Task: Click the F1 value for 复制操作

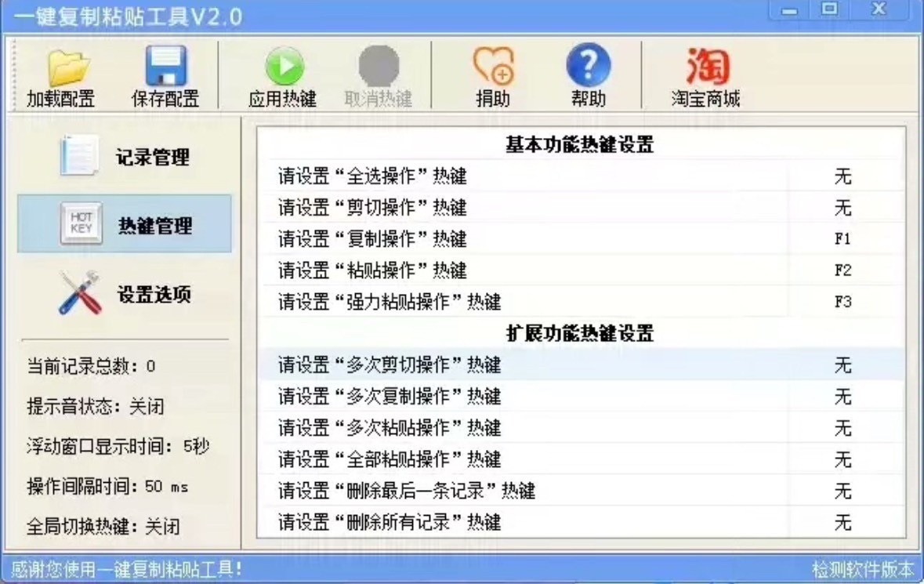Action: pos(842,238)
